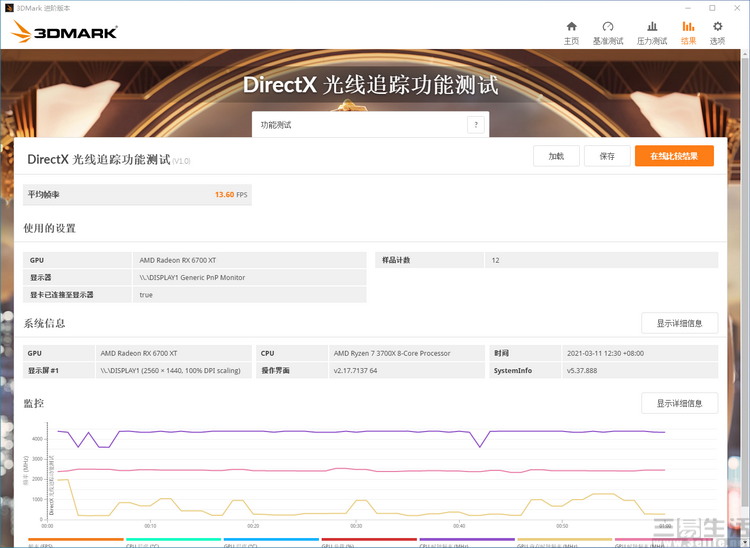The height and width of the screenshot is (548, 750).
Task: Click the version 'v2.17.7137 64'
Action: click(x=355, y=371)
